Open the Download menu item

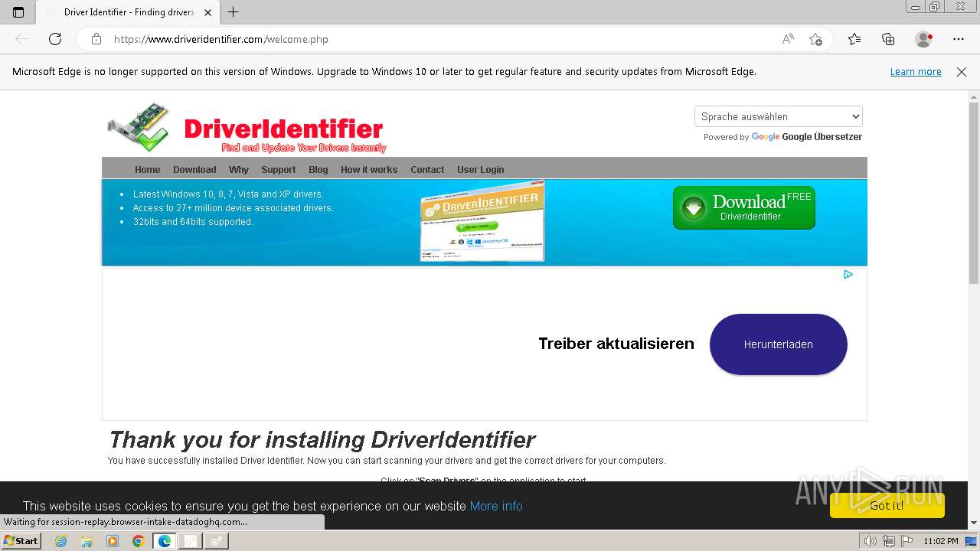click(194, 170)
